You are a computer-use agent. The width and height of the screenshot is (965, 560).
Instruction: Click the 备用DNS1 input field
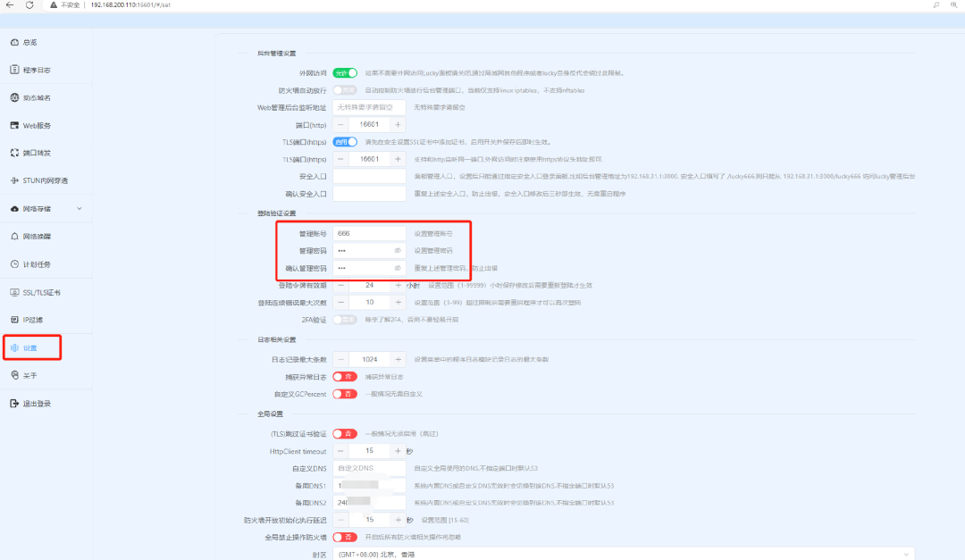pos(369,486)
